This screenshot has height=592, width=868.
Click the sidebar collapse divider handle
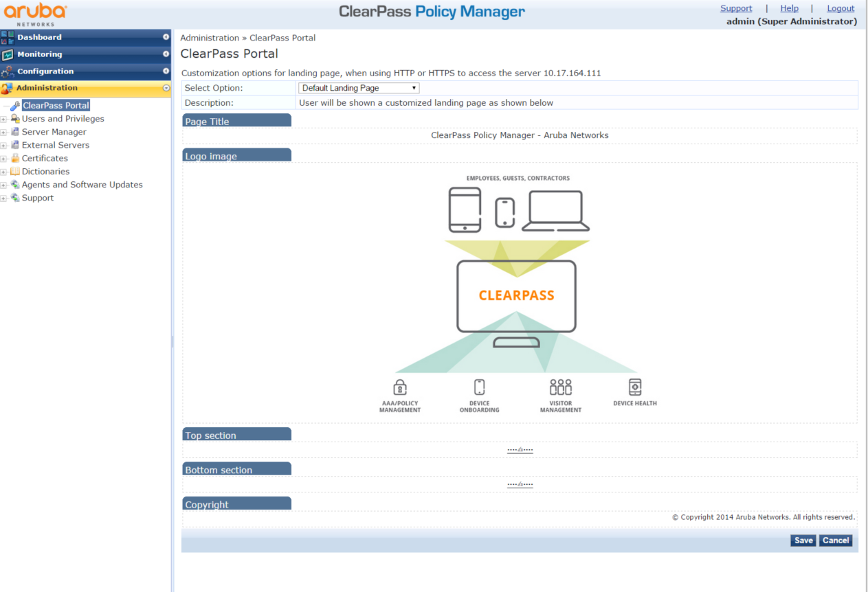pos(173,341)
